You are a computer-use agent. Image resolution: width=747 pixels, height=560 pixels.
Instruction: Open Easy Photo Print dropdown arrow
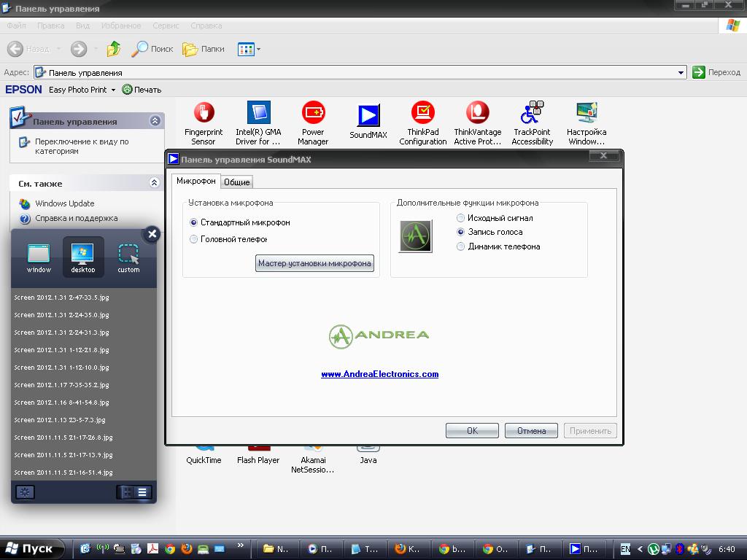tap(113, 90)
